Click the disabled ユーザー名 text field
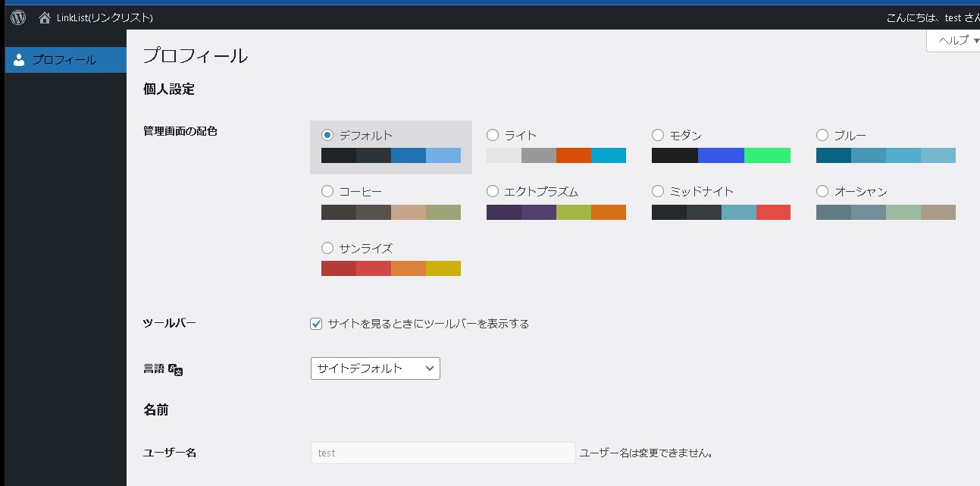980x486 pixels. tap(443, 453)
